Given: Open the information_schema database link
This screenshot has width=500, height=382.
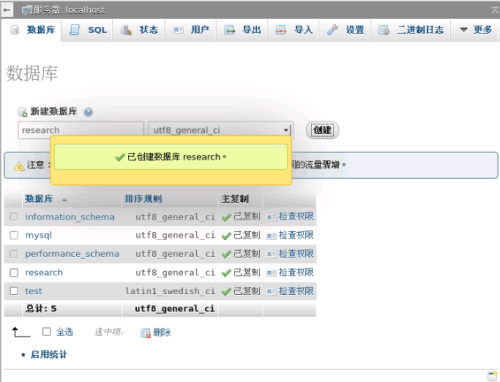Looking at the screenshot, I should tap(70, 217).
